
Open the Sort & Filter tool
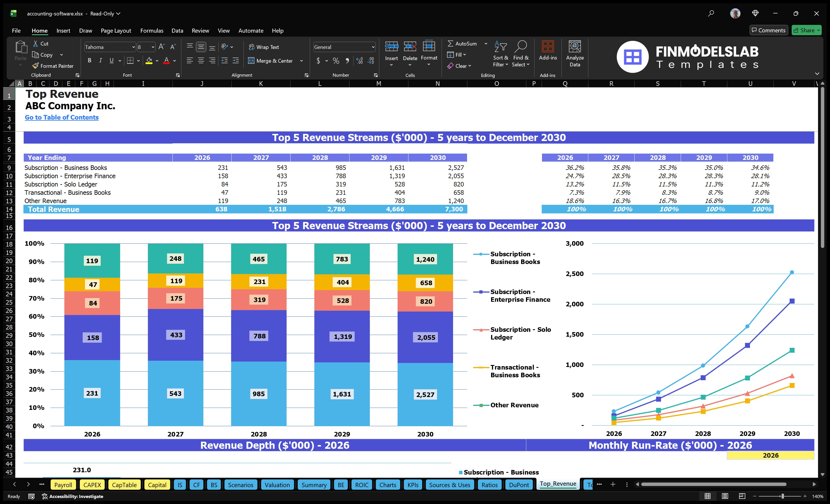(x=501, y=54)
